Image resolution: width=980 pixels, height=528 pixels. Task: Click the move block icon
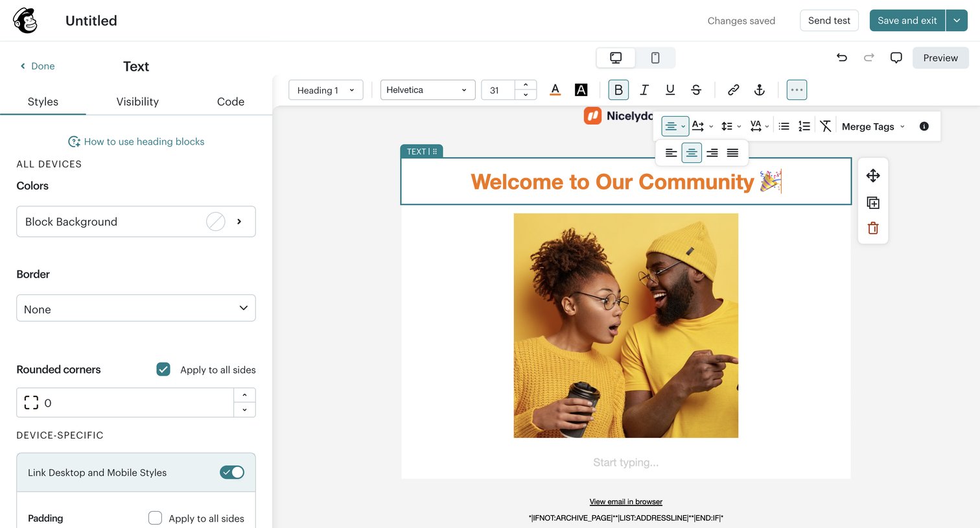(x=873, y=176)
